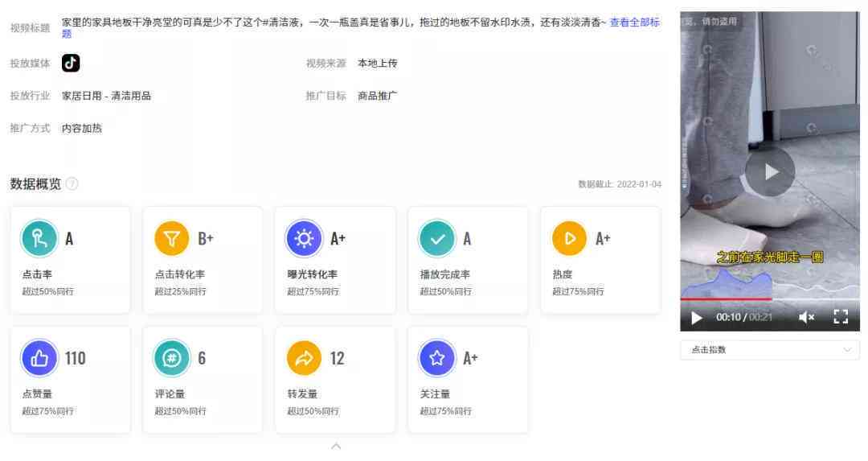
Task: Open the 点击指数 dropdown
Action: [x=769, y=350]
